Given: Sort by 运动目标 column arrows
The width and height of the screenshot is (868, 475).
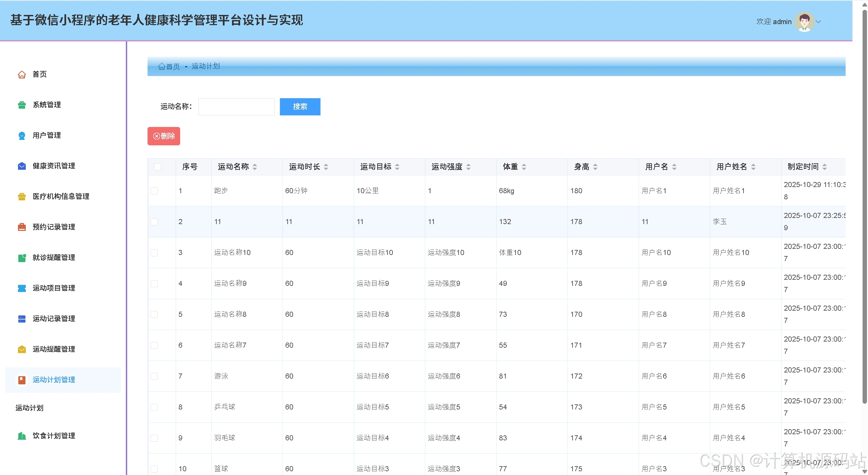Looking at the screenshot, I should pyautogui.click(x=397, y=167).
